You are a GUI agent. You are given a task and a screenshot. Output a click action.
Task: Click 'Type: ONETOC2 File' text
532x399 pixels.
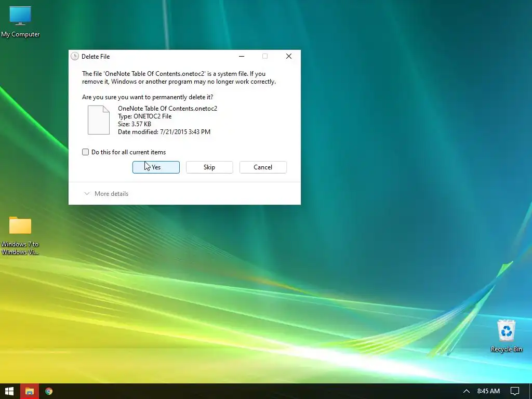tap(145, 116)
